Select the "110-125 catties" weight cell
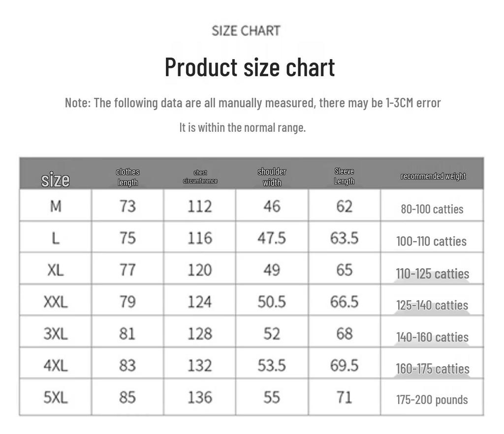Screen dimensions: 504x434 (432, 274)
